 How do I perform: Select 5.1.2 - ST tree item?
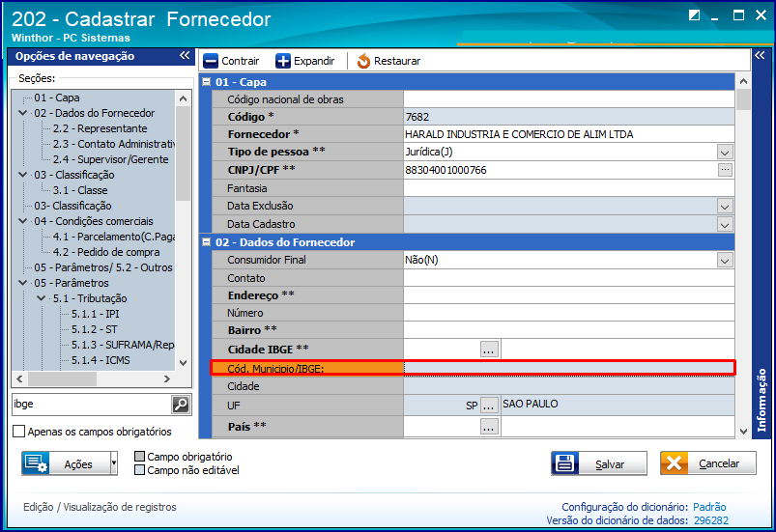click(x=95, y=329)
